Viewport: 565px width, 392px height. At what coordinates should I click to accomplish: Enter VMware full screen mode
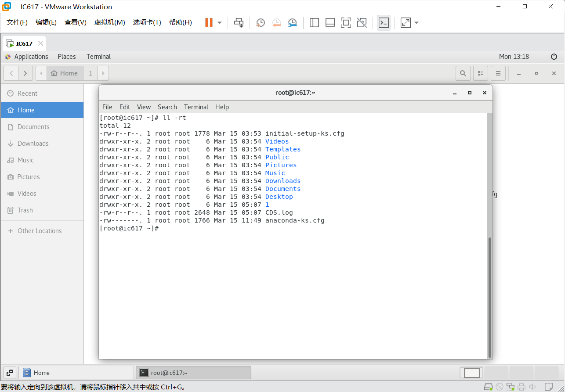tap(346, 23)
